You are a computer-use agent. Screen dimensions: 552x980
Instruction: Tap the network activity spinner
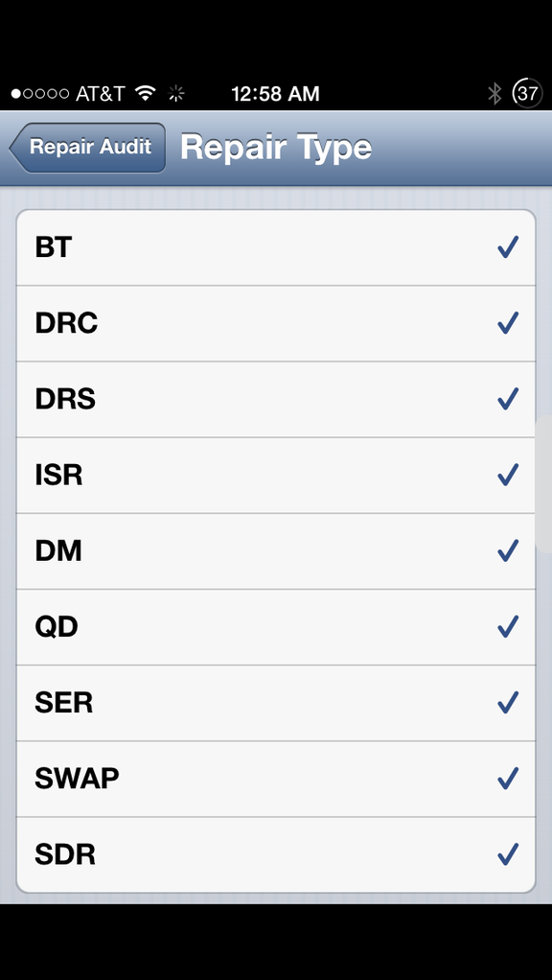(176, 94)
